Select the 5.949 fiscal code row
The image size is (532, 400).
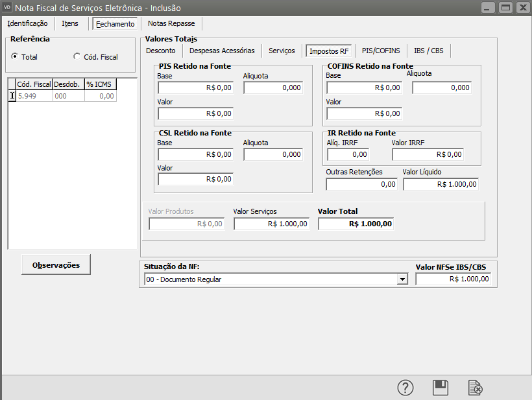tap(34, 96)
